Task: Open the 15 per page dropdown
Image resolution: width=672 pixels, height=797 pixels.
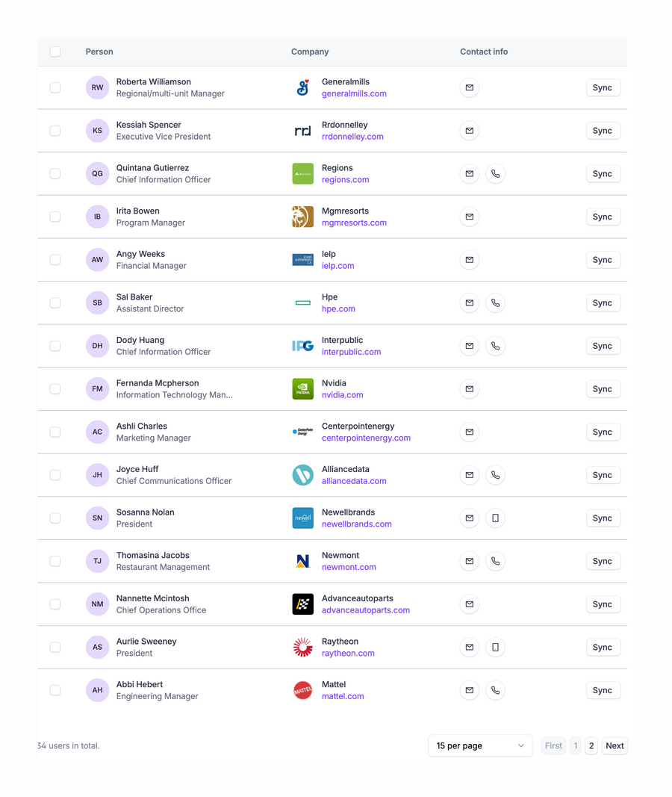Action: [x=480, y=745]
